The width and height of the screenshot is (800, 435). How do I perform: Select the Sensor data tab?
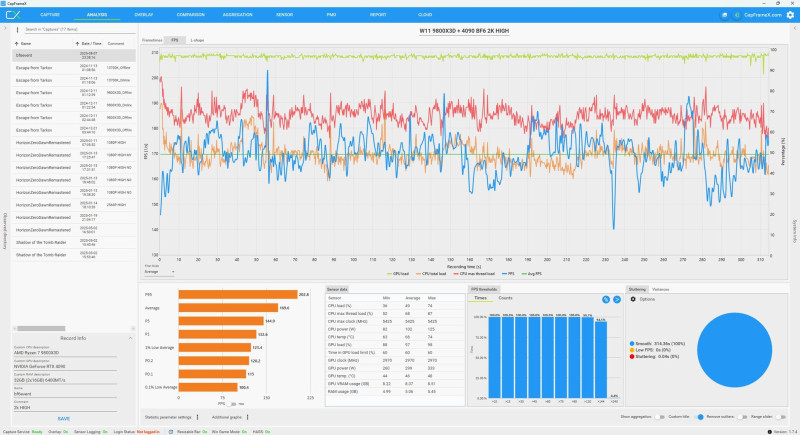337,289
